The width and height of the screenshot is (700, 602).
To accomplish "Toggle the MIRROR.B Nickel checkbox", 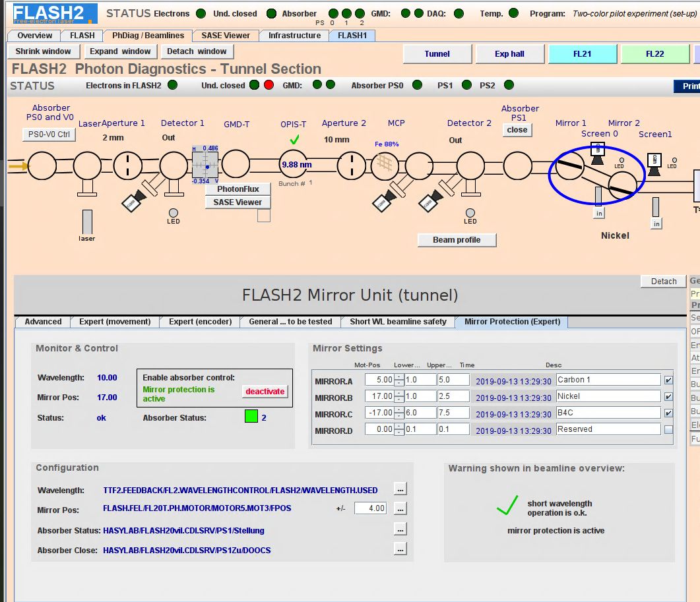I will [668, 397].
